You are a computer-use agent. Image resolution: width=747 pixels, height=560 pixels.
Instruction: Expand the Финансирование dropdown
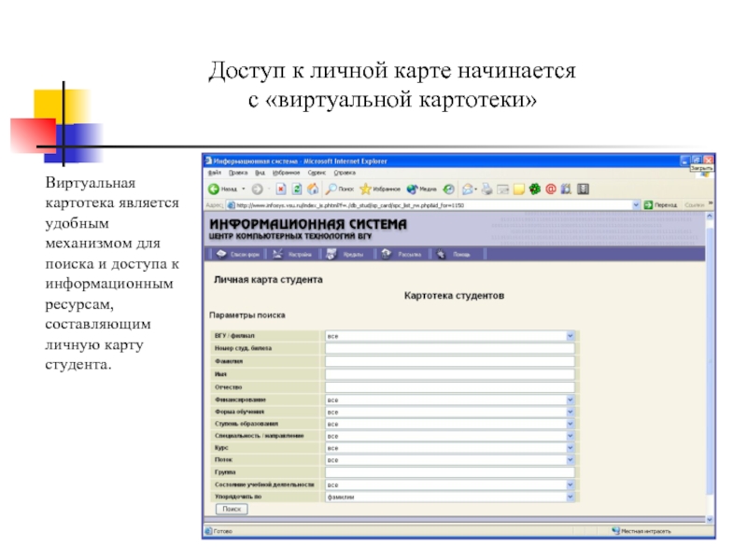(570, 400)
